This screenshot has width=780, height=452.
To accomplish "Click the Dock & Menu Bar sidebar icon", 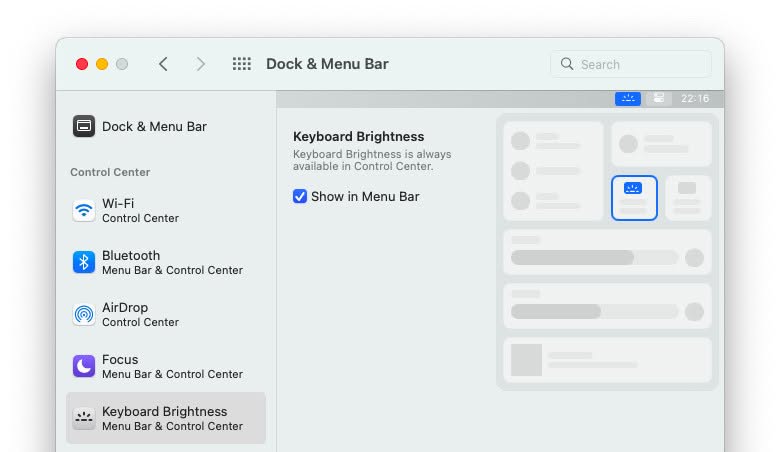I will 84,126.
